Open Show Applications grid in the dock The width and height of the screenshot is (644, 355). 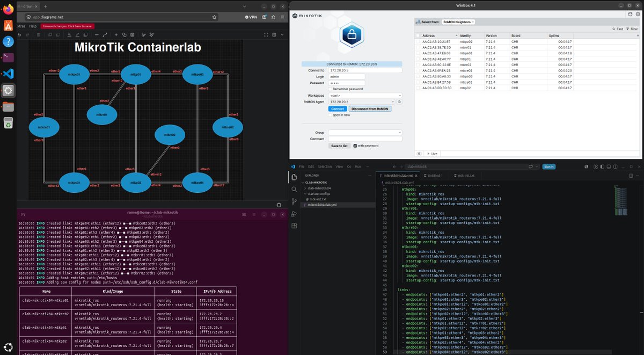8,347
